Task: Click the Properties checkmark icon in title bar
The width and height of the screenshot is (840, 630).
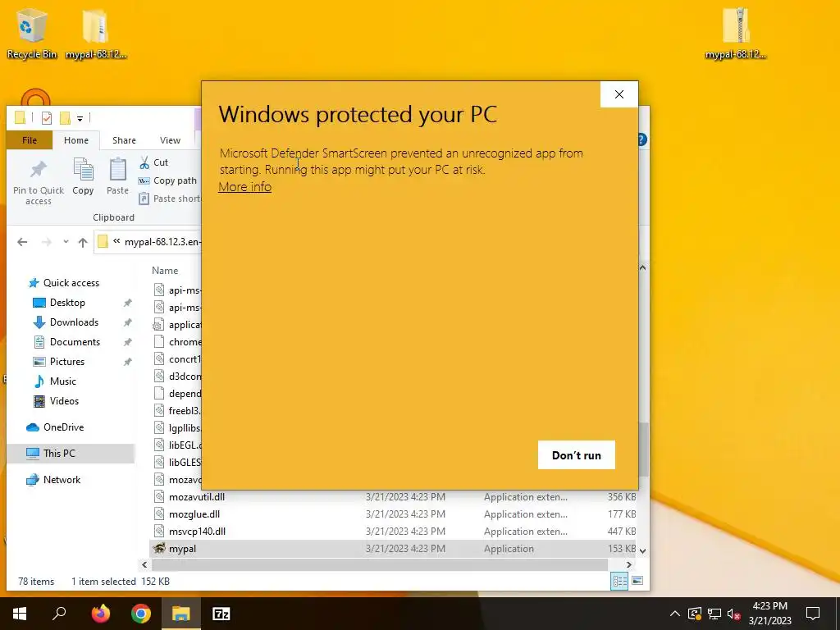Action: coord(47,118)
